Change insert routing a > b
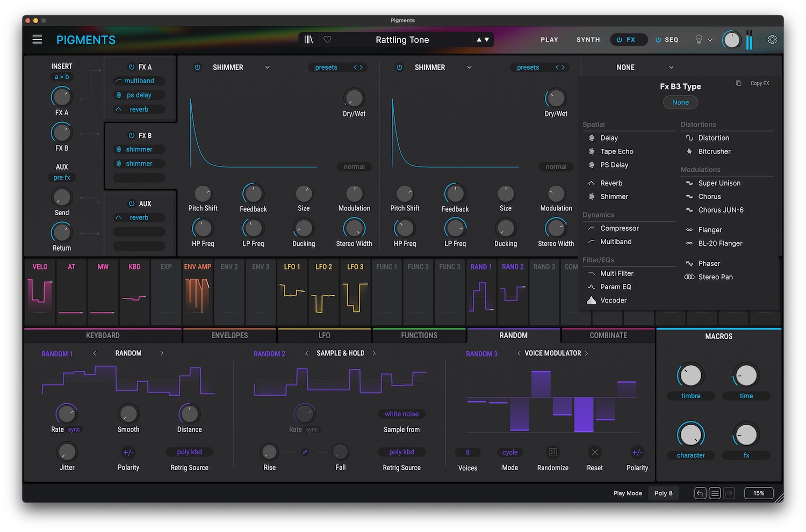Viewport: 806px width, 532px height. (x=62, y=77)
